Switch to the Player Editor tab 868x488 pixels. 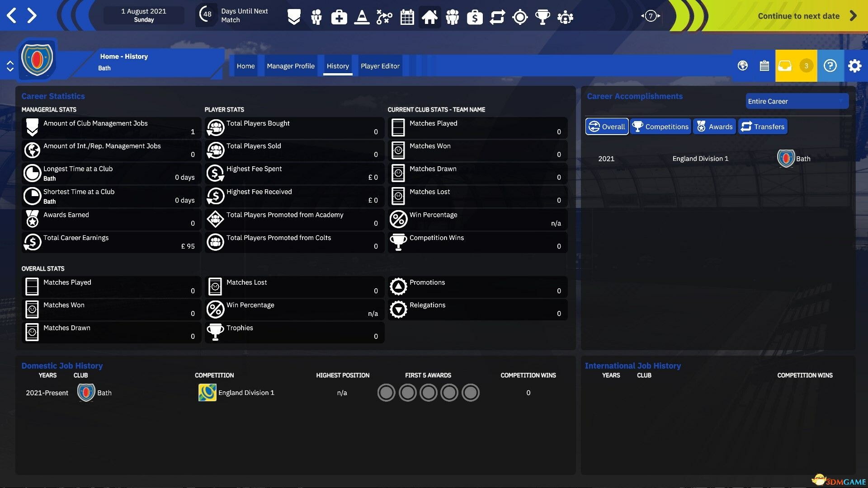(x=380, y=66)
